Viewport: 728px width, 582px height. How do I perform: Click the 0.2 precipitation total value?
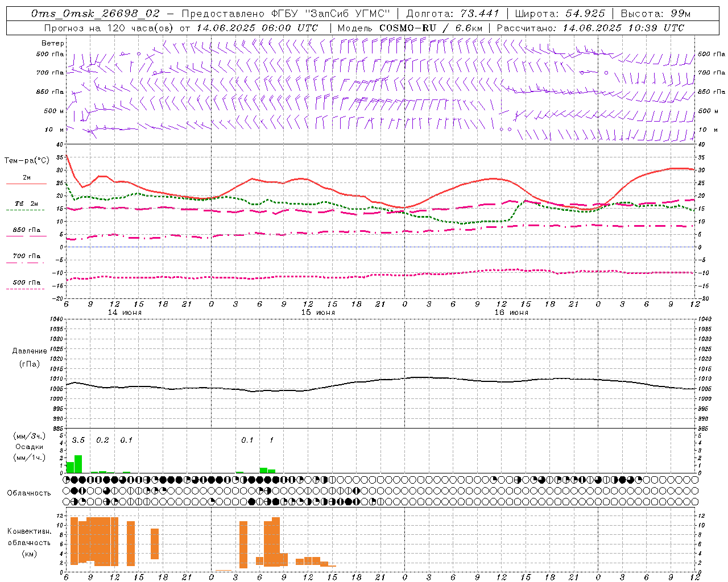point(102,440)
